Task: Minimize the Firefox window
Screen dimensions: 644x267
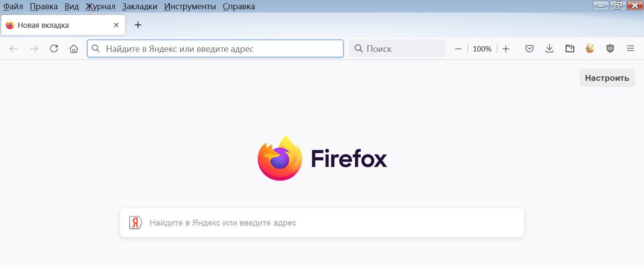Action: (x=601, y=5)
